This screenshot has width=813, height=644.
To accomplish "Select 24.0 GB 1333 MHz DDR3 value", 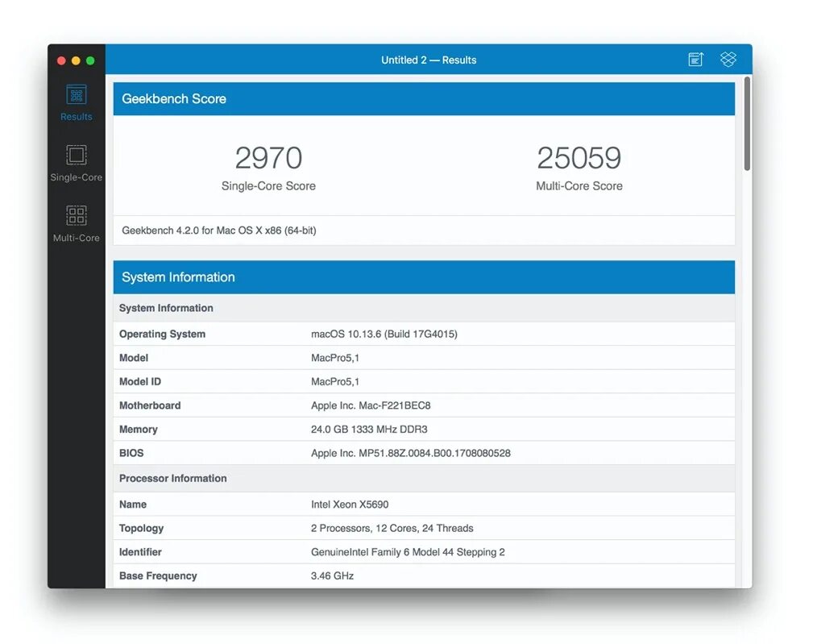I will [369, 430].
